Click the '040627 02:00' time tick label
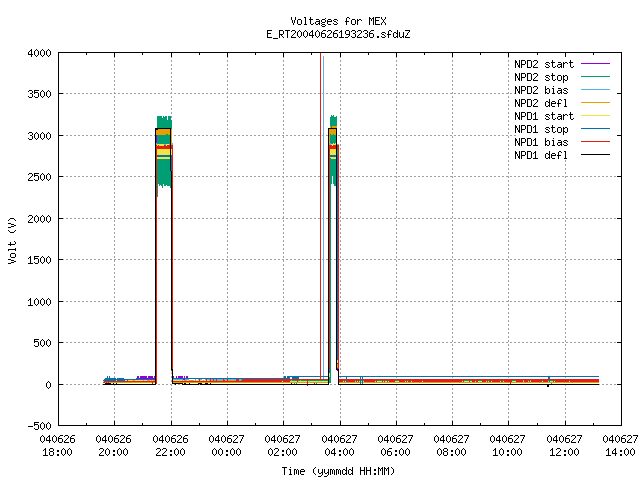Viewport: 640px width, 480px height. [282, 446]
